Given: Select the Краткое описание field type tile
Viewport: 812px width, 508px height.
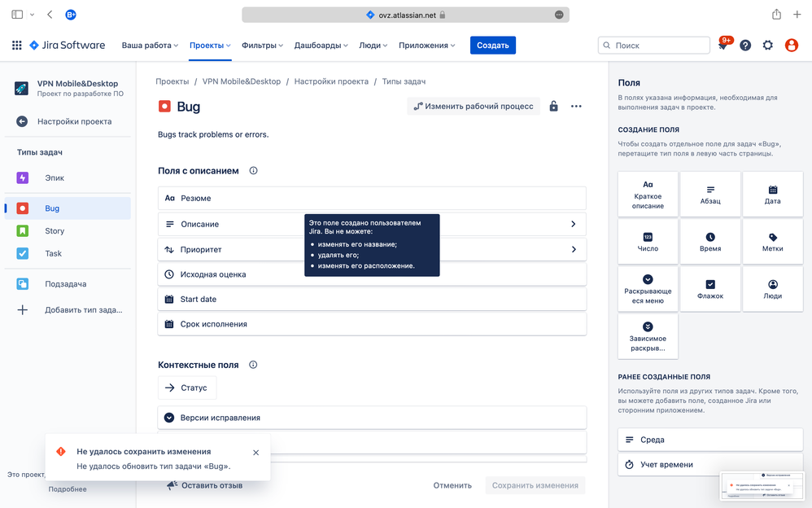Looking at the screenshot, I should click(x=648, y=195).
